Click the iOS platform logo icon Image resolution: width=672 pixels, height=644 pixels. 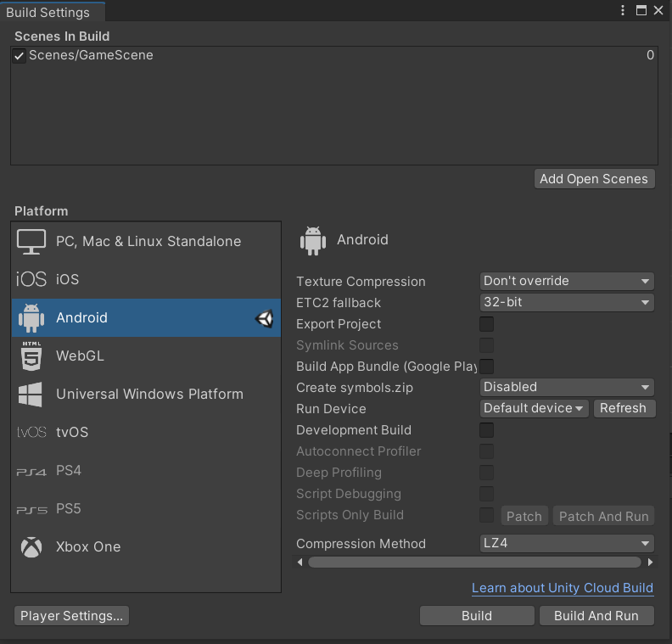[31, 279]
